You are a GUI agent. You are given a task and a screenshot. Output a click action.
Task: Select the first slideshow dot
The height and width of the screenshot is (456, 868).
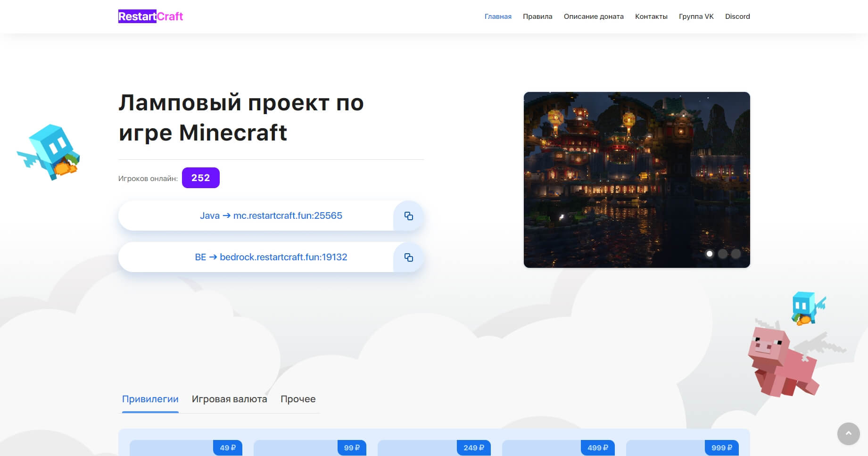(x=709, y=254)
